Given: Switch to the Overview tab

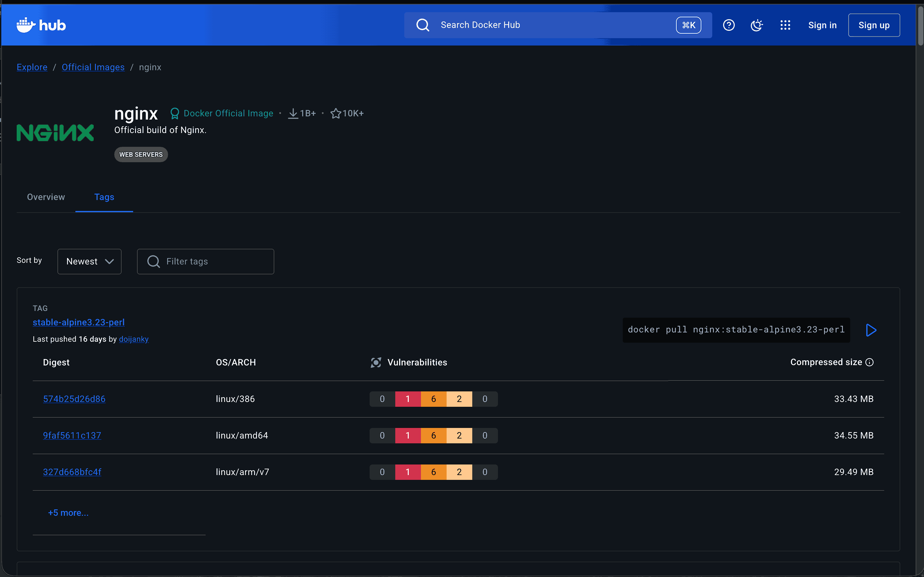Looking at the screenshot, I should (46, 197).
